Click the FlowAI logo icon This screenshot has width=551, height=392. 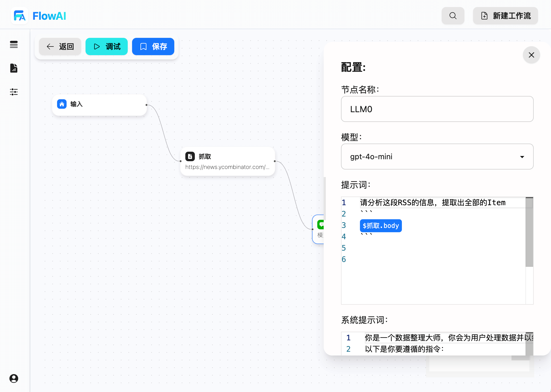click(19, 16)
